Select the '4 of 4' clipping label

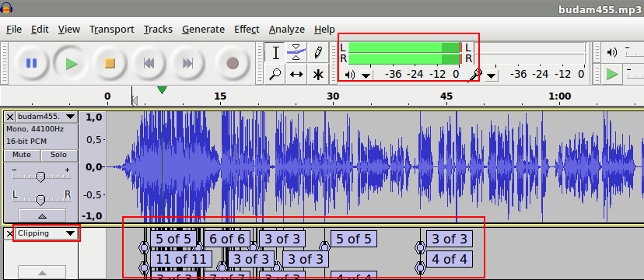[450, 259]
